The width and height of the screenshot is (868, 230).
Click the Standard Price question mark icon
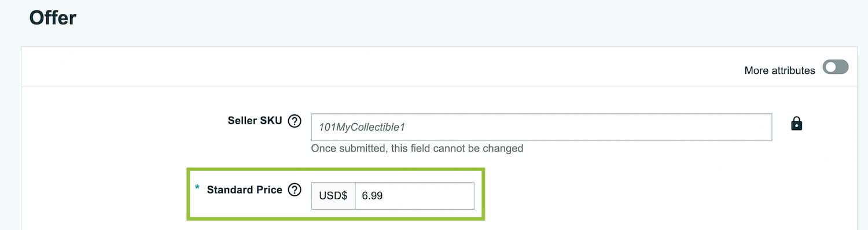click(295, 190)
